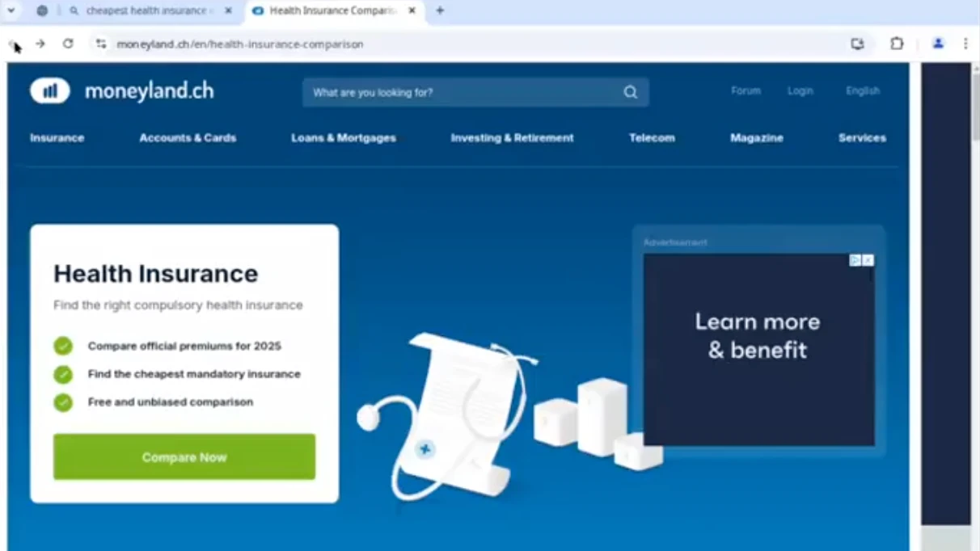Click the AdChoices icon on the ad
980x551 pixels.
pos(855,260)
